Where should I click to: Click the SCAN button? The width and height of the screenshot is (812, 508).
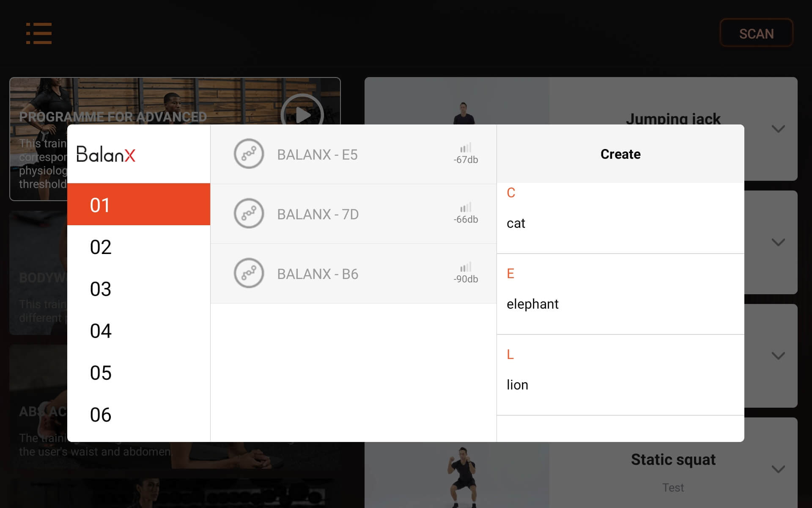[756, 33]
